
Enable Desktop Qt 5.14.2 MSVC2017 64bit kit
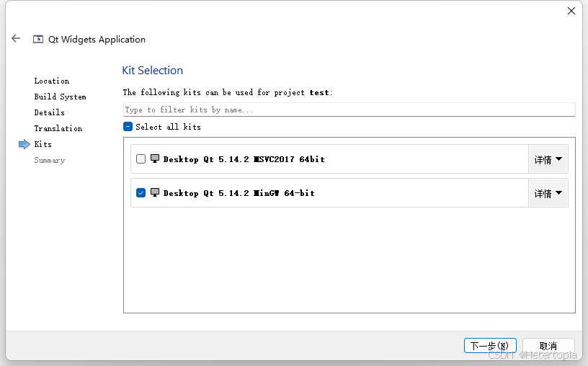[141, 159]
